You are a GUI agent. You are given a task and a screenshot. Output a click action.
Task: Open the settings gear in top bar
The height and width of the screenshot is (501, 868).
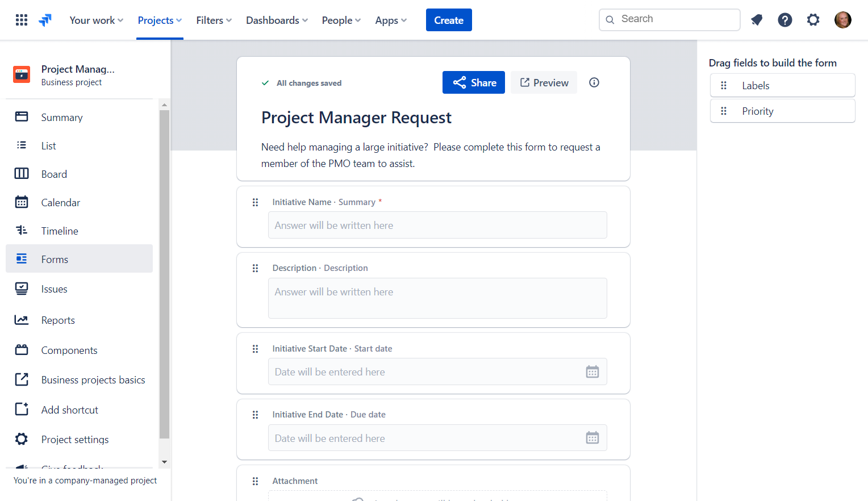[813, 20]
